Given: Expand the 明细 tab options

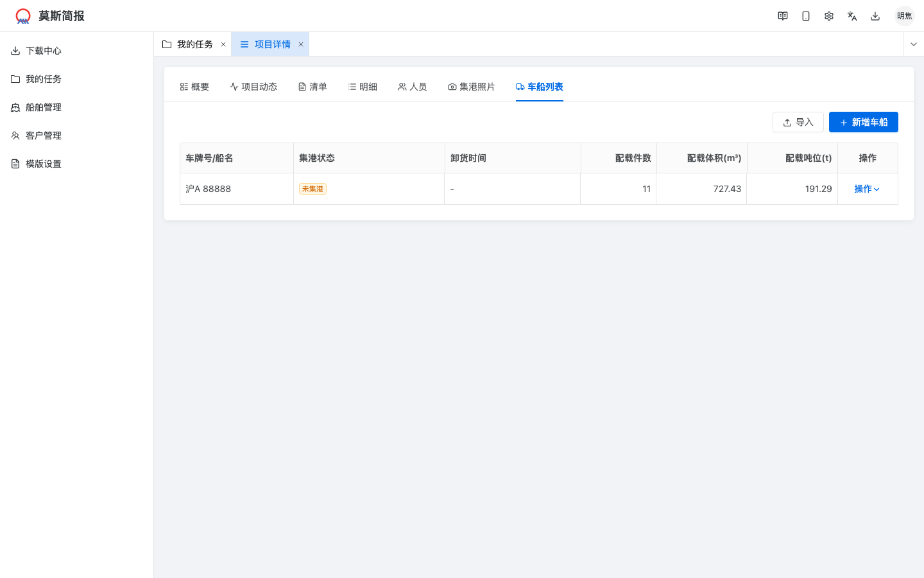Looking at the screenshot, I should [363, 86].
